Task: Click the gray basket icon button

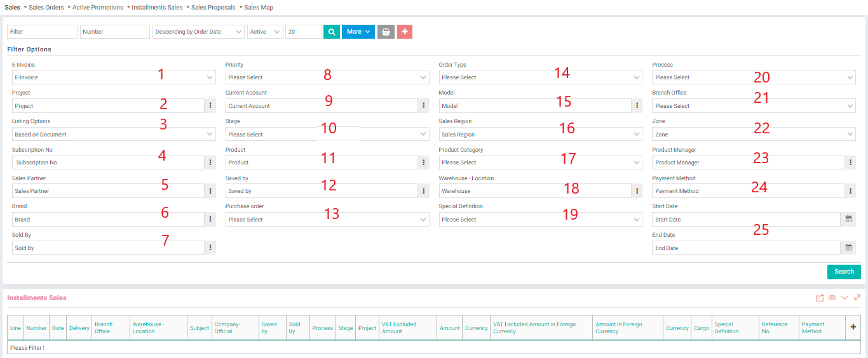Action: pos(386,32)
